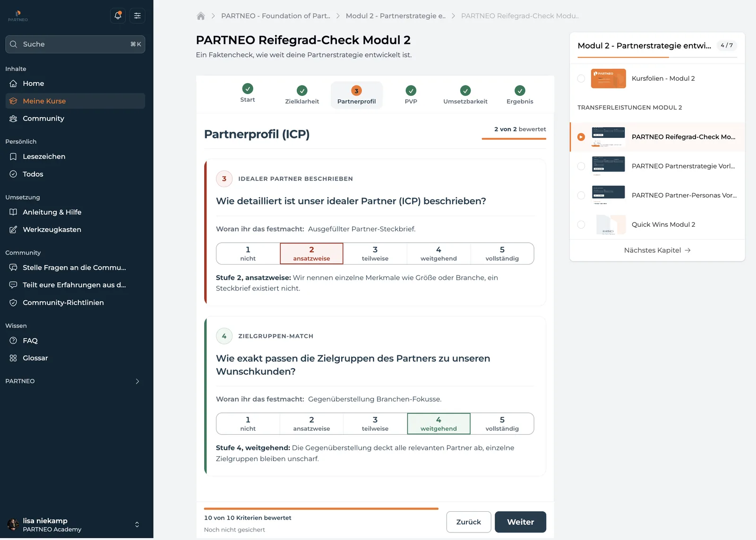Select rating 5 vollständig for Zielgruppen-Match
The image size is (756, 540).
[502, 424]
